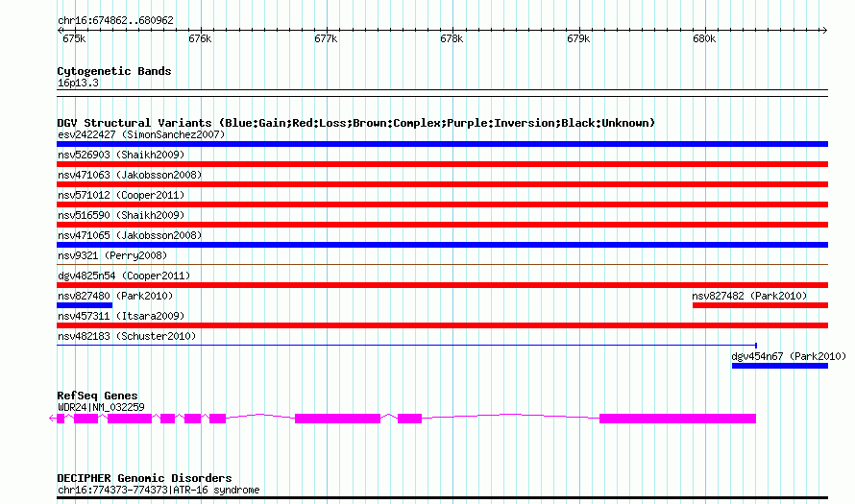Select the thin blue nsv482183 line
Image resolution: width=855 pixels, height=504 pixels.
tap(406, 346)
